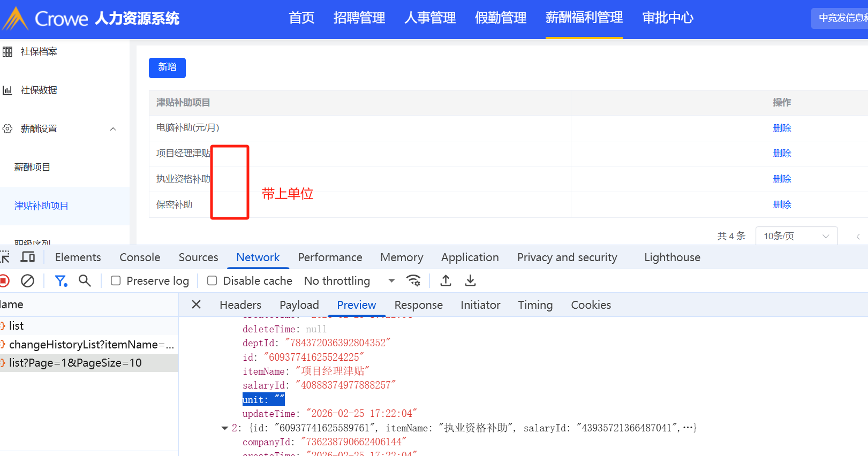Select the Network tab

click(x=258, y=257)
